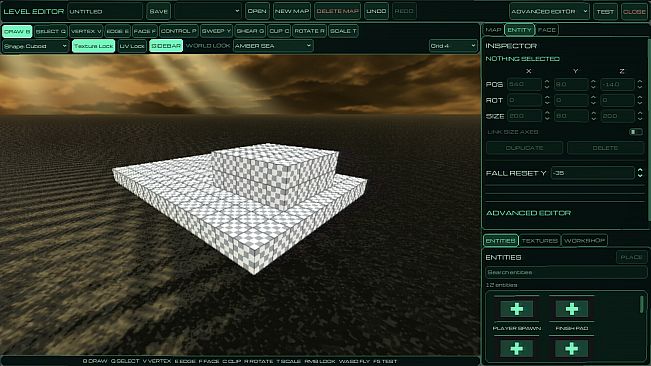
Task: Open the World Look Amber Sea dropdown
Action: coord(273,46)
